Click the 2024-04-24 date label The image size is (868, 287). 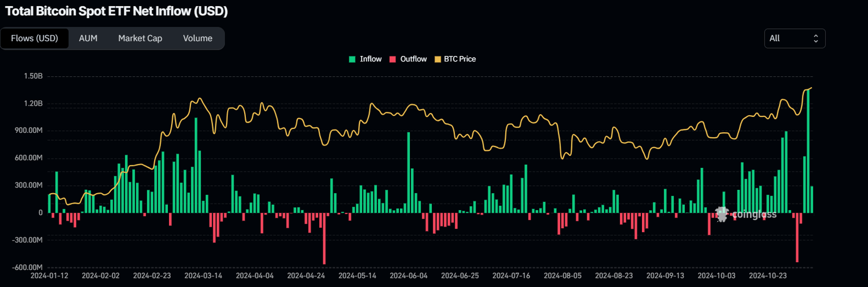306,276
